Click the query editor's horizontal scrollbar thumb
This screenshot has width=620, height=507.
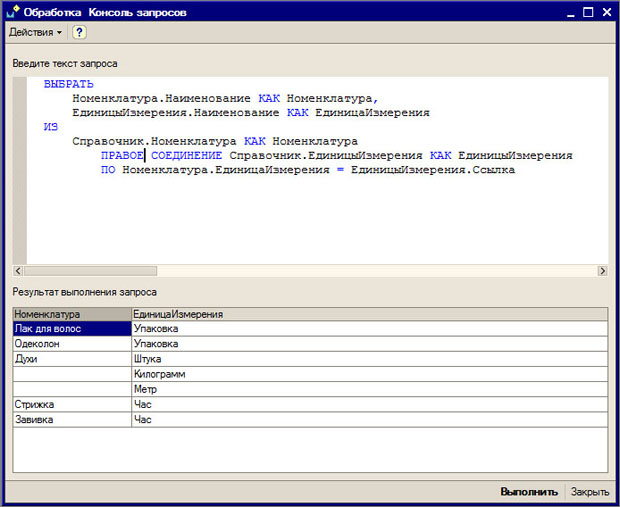(91, 271)
